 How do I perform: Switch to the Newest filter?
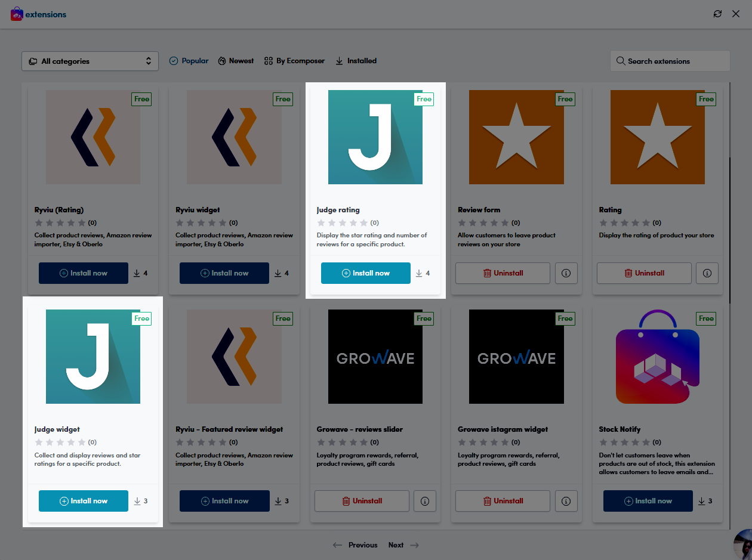[x=236, y=61]
